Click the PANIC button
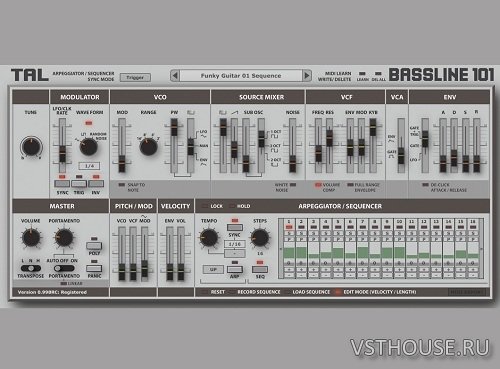Viewport: 500px width, 369px height. click(x=94, y=268)
